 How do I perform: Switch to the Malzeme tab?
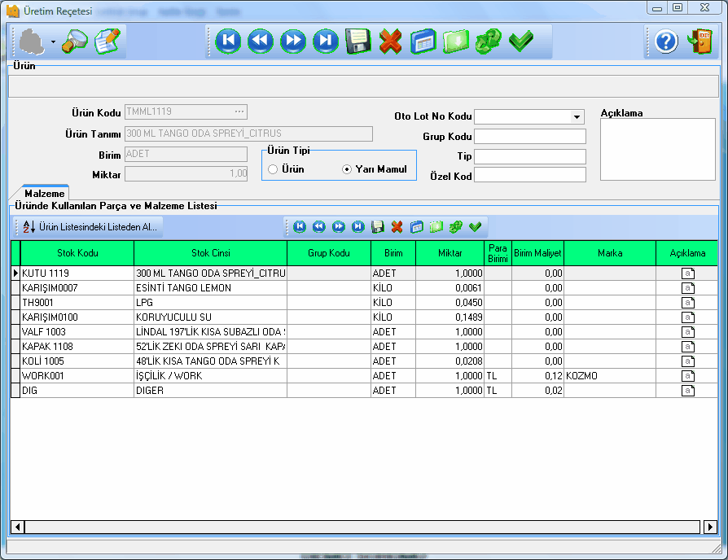(x=45, y=194)
